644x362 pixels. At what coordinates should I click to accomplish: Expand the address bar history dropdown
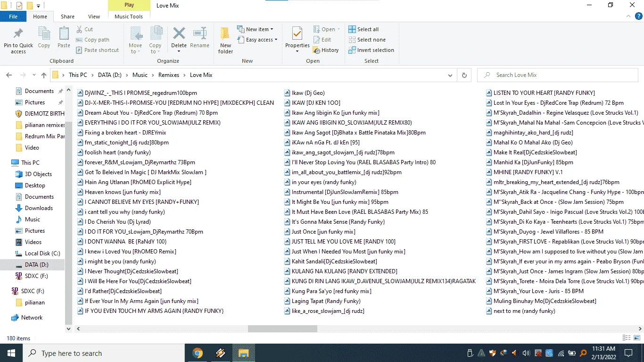(451, 75)
